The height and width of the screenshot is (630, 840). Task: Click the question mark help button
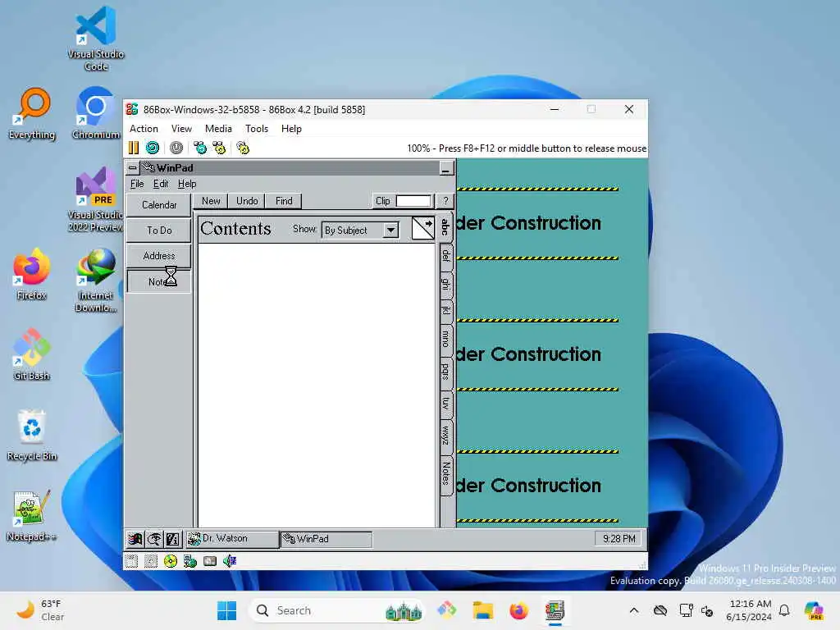[x=445, y=201]
